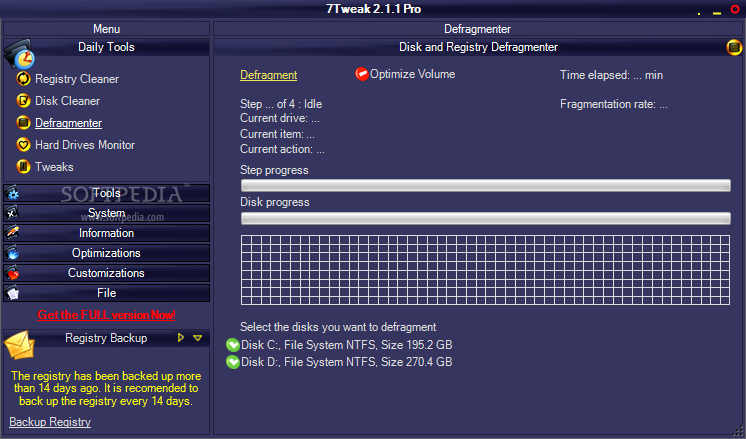Click the Tools gear icon
This screenshot has height=439, width=746.
coord(12,193)
